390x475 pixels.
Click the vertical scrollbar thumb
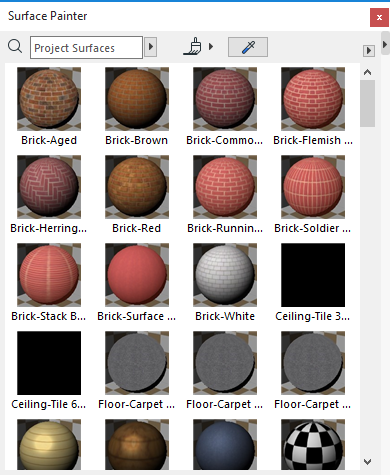pyautogui.click(x=368, y=103)
